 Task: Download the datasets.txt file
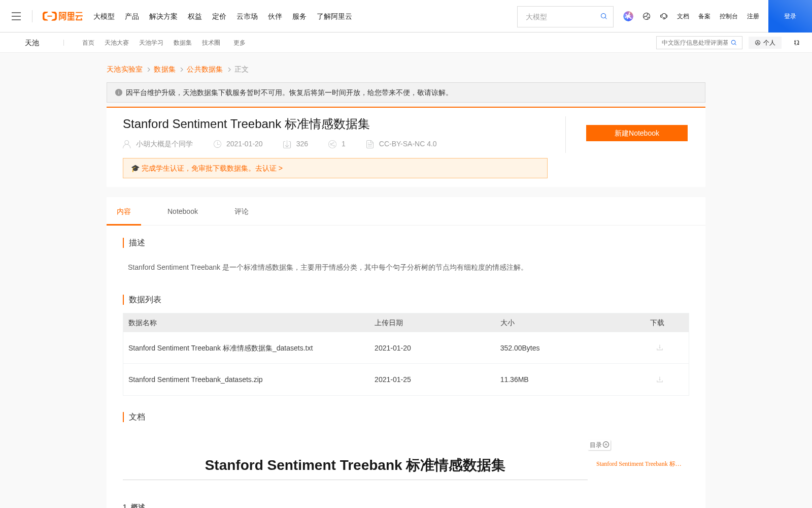tap(660, 347)
